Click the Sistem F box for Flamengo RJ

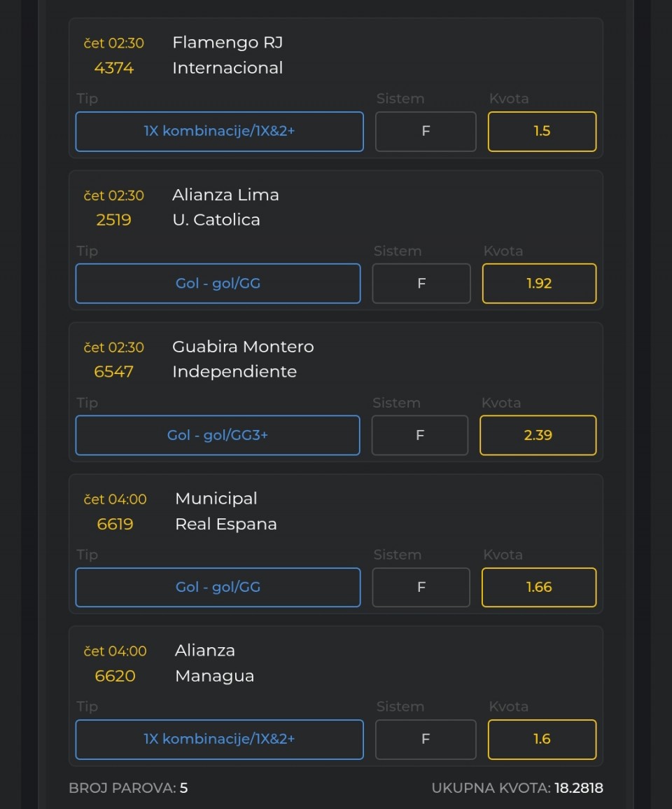[426, 132]
